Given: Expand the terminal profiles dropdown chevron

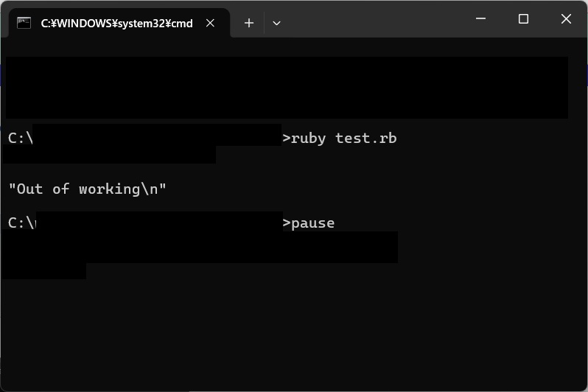Looking at the screenshot, I should click(276, 23).
